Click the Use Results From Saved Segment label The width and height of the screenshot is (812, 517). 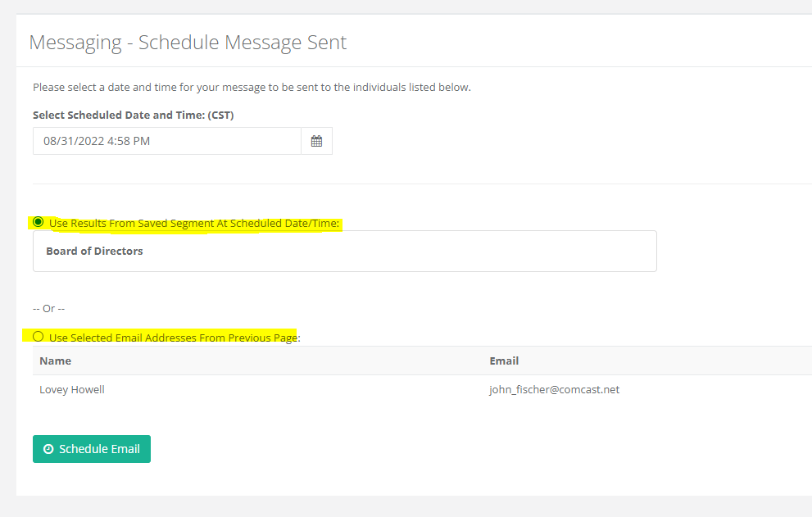pyautogui.click(x=194, y=223)
